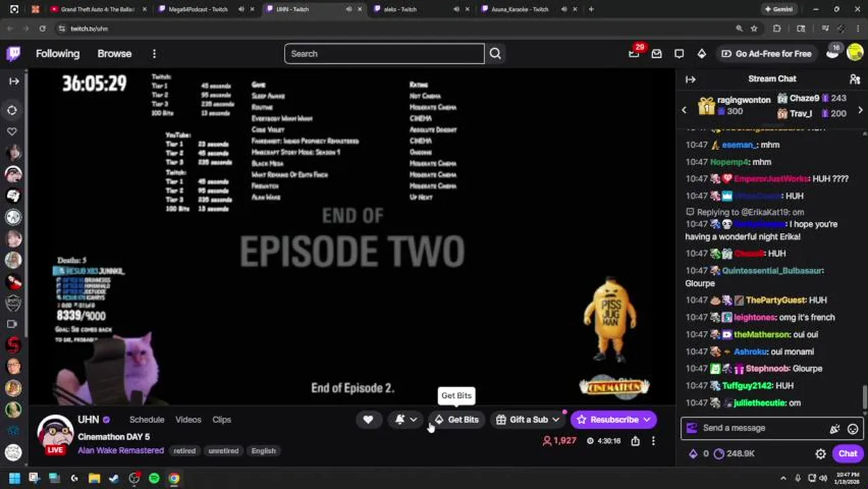Click the twitch.tv address bar

click(394, 29)
